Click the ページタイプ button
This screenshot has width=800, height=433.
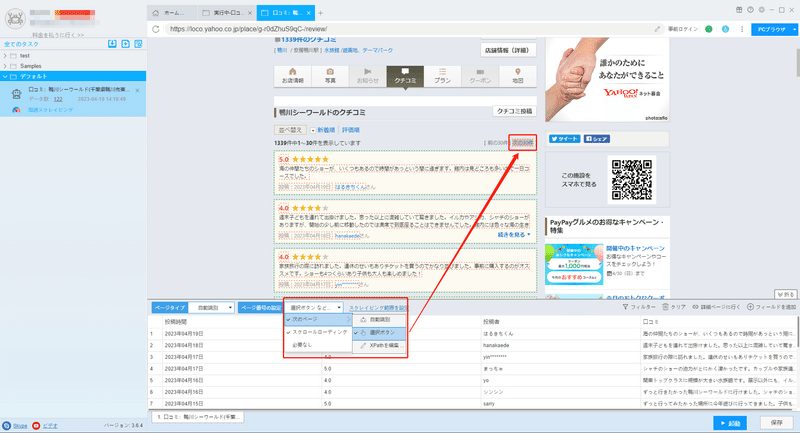[170, 308]
